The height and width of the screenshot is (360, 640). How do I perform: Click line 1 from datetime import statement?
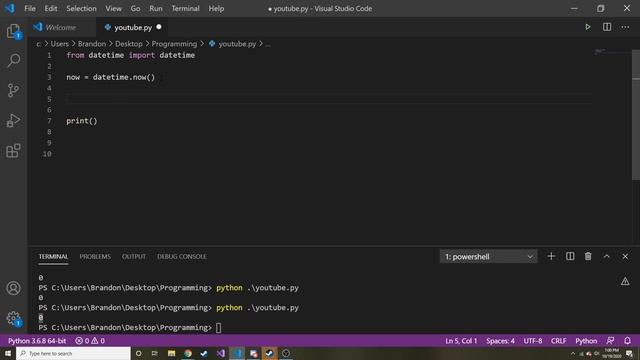pyautogui.click(x=131, y=55)
